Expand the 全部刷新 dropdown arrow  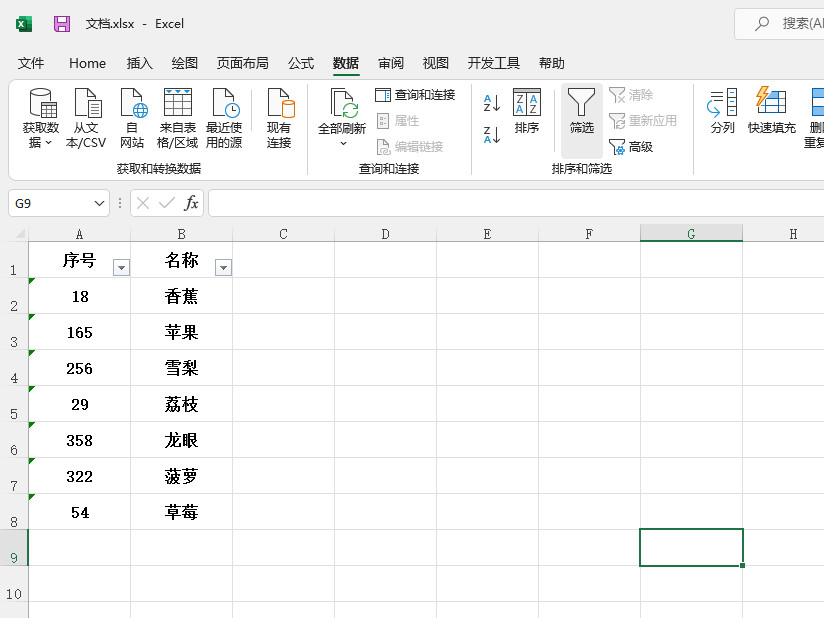click(x=343, y=143)
